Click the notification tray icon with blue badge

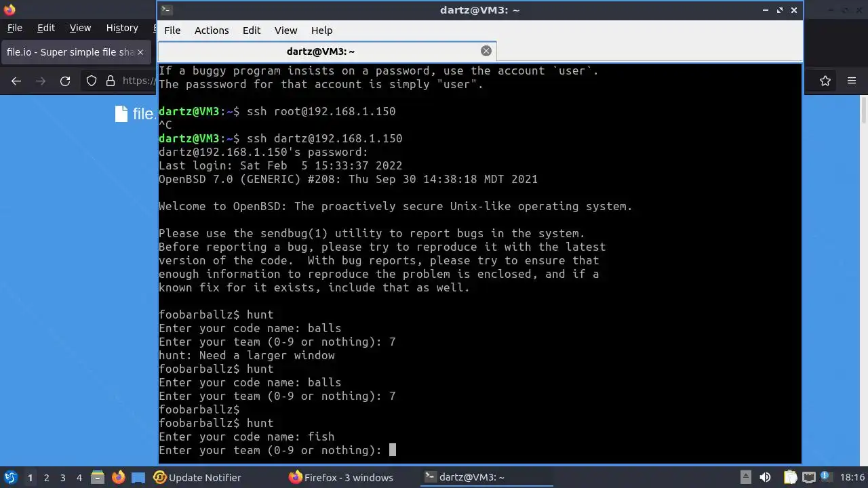click(825, 477)
